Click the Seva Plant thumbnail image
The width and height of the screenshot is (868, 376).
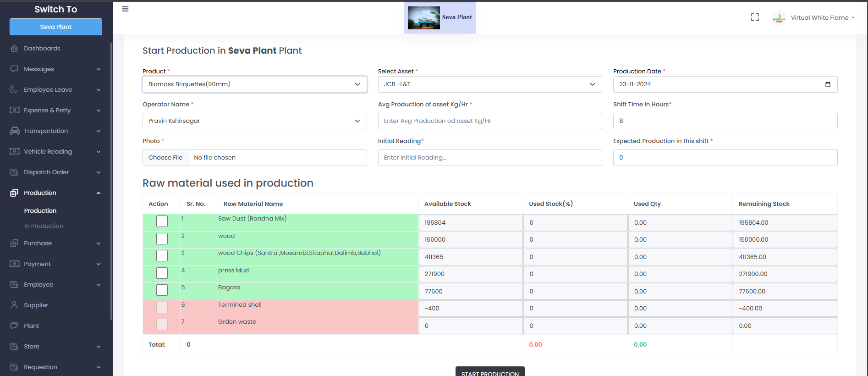click(x=423, y=18)
